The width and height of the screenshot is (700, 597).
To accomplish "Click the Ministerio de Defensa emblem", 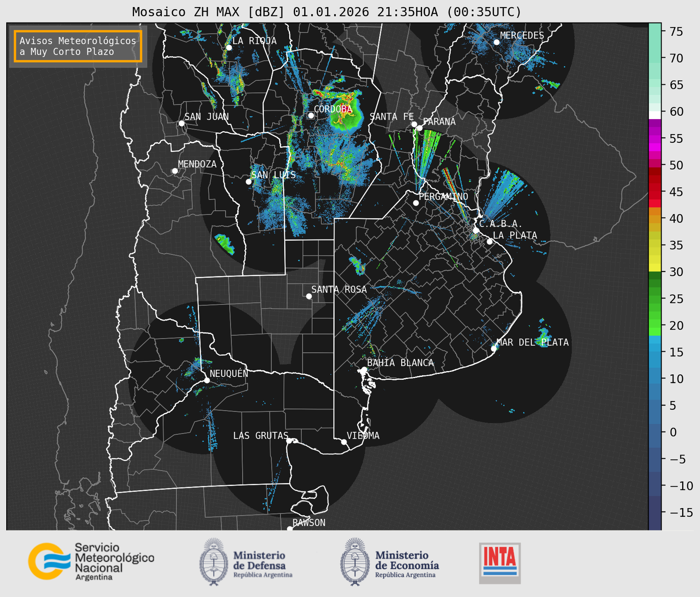I will 214,562.
